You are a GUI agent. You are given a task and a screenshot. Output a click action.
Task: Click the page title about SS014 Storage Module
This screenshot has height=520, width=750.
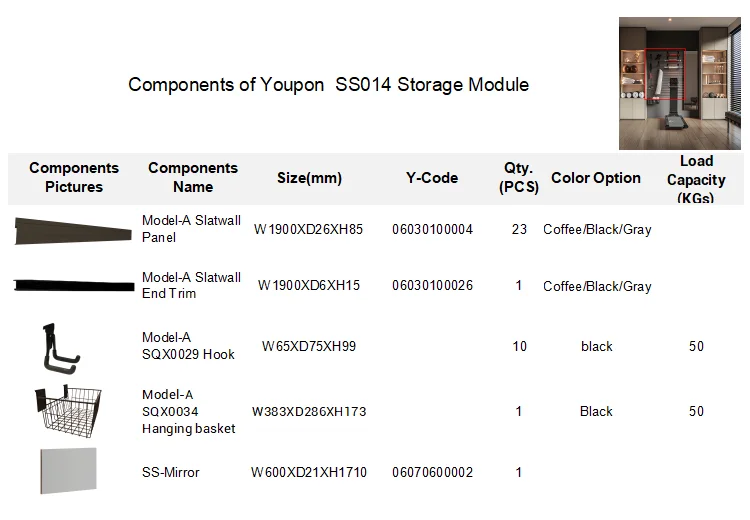coord(328,85)
